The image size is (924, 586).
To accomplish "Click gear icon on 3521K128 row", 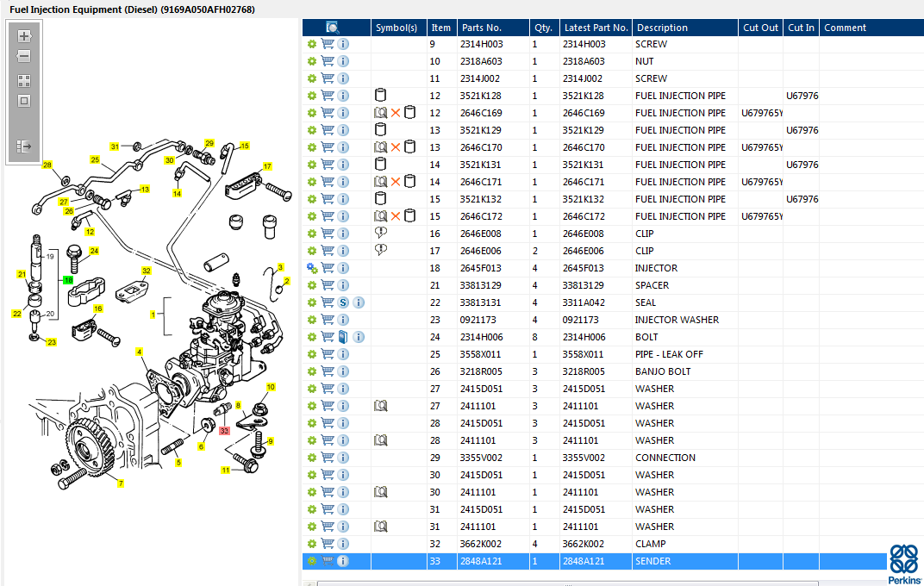I will 312,96.
